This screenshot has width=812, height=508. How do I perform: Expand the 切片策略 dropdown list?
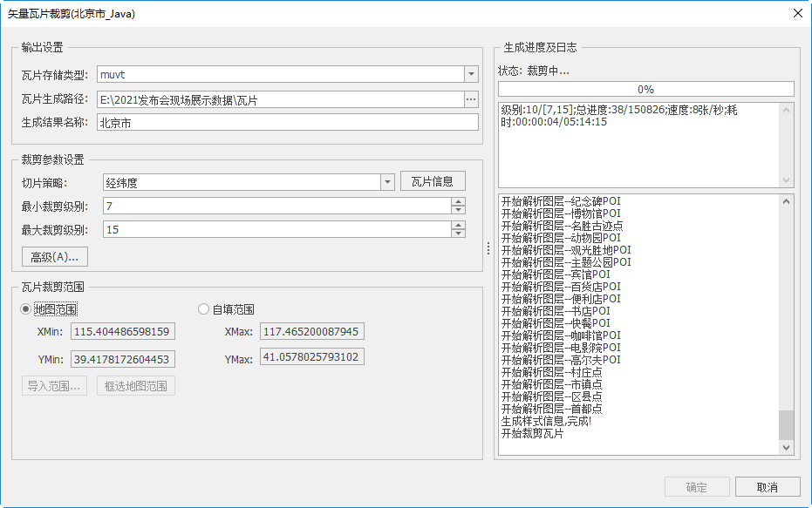[x=388, y=182]
